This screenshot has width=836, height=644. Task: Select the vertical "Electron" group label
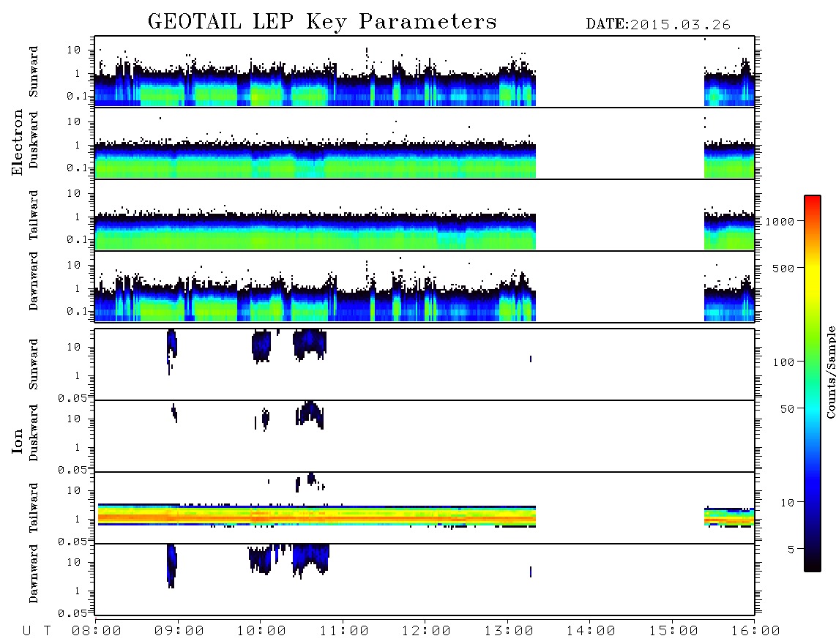coord(18,143)
